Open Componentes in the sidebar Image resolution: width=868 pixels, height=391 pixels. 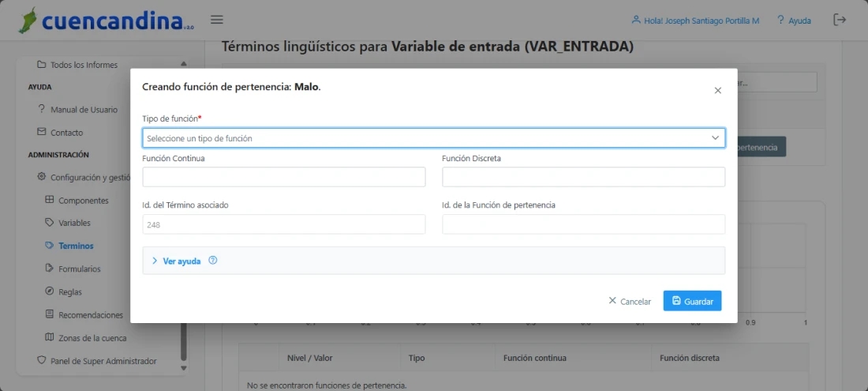[x=83, y=201]
